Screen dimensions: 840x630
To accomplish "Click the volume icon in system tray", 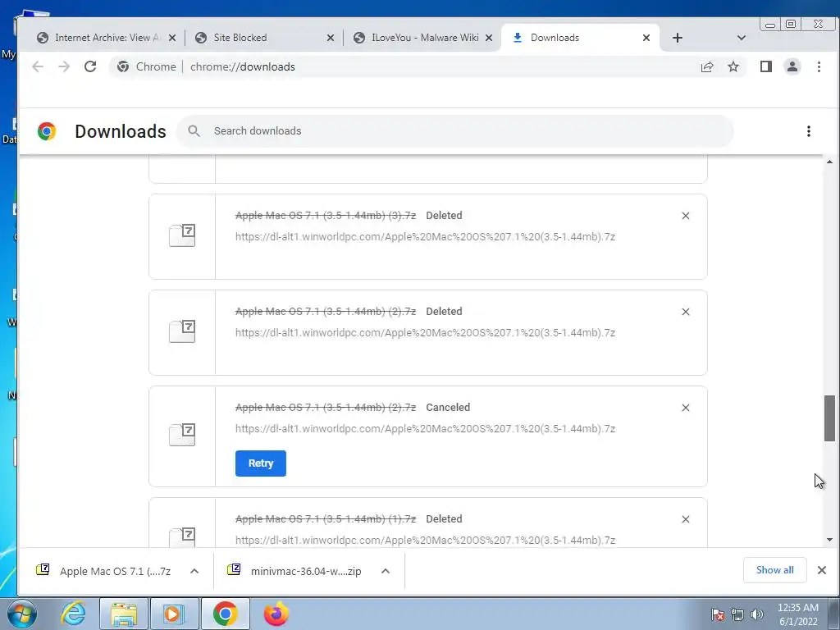I will (x=757, y=614).
